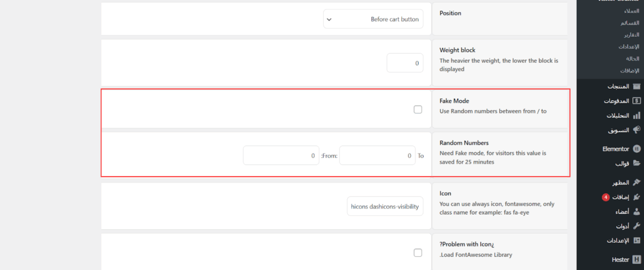644x270 pixels.
Task: Check the Load FontAwesome Library checkbox
Action: [418, 253]
